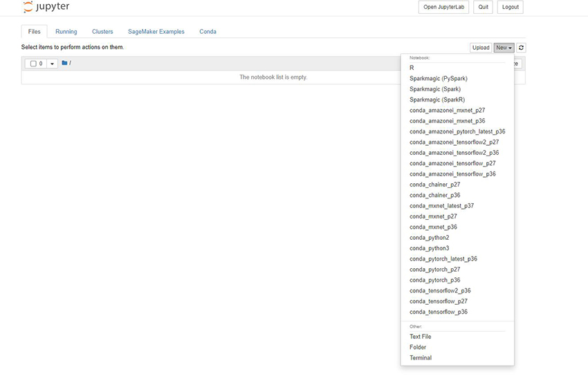This screenshot has width=588, height=385.
Task: Click the Logout button
Action: 511,7
